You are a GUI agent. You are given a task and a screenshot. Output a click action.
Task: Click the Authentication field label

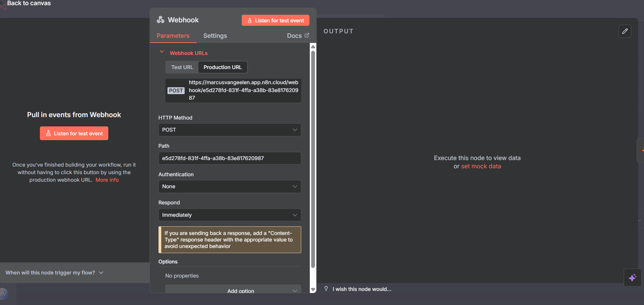(x=176, y=174)
